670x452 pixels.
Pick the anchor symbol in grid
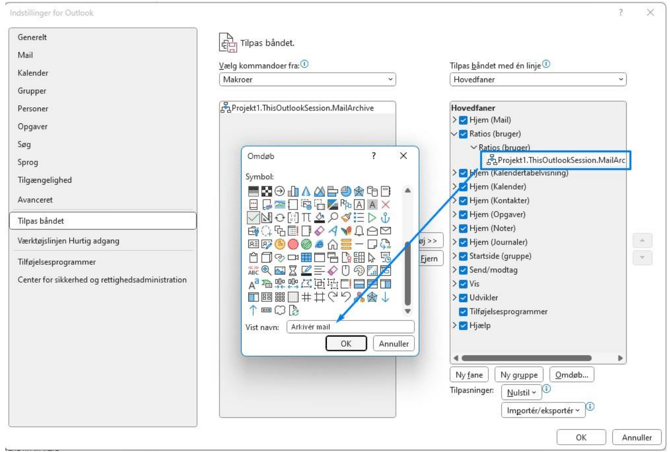tap(385, 218)
